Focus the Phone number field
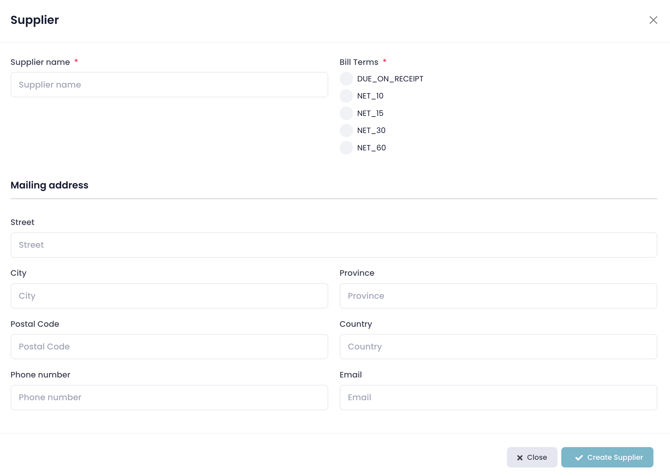The image size is (670, 476). (x=169, y=398)
